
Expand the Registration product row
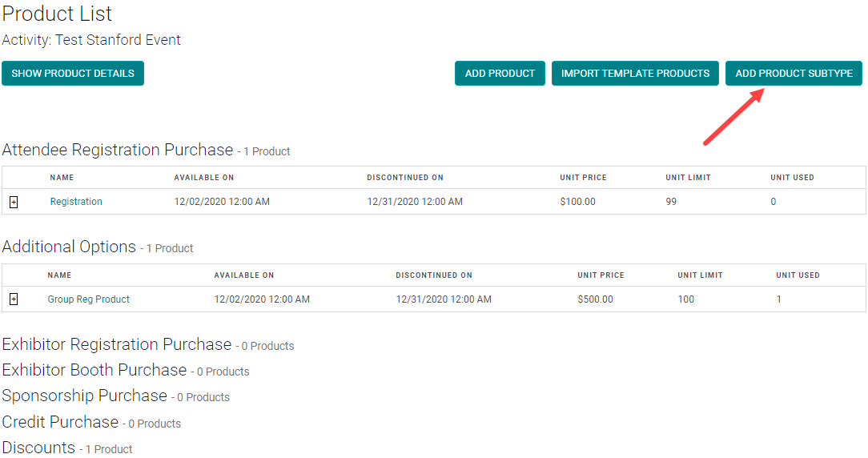point(14,202)
